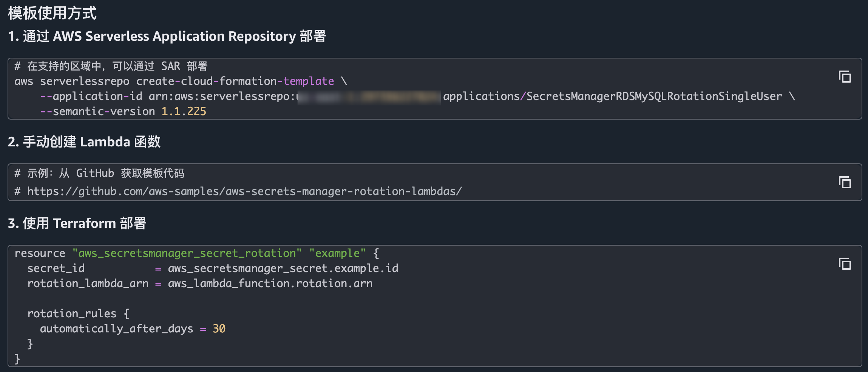The image size is (868, 372).
Task: Click the heading 通过 AWS Serverless Application Repository 部署
Action: pyautogui.click(x=168, y=36)
